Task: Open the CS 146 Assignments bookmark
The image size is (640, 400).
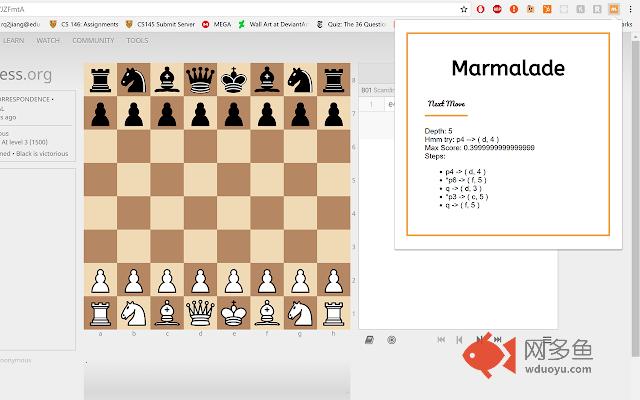Action: pyautogui.click(x=84, y=24)
